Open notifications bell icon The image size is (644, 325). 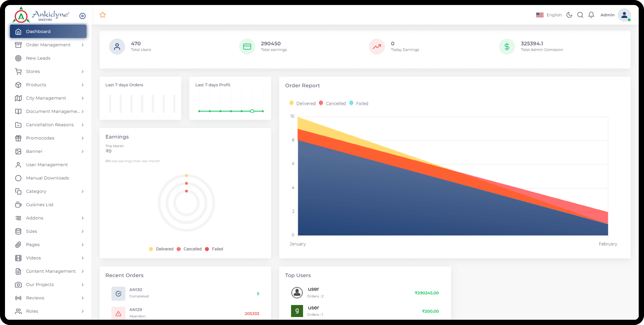pyautogui.click(x=591, y=15)
